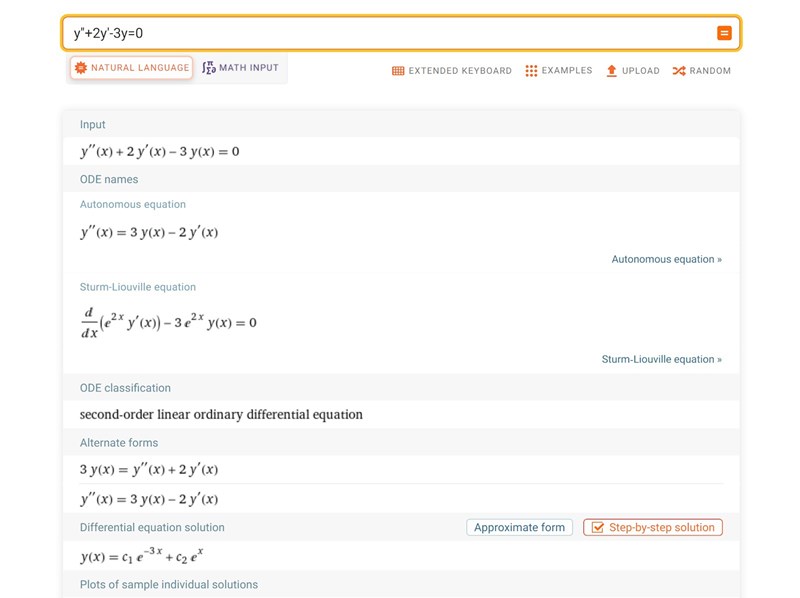The width and height of the screenshot is (800, 598).
Task: Select the general solution with c1 and c2
Action: tap(142, 556)
